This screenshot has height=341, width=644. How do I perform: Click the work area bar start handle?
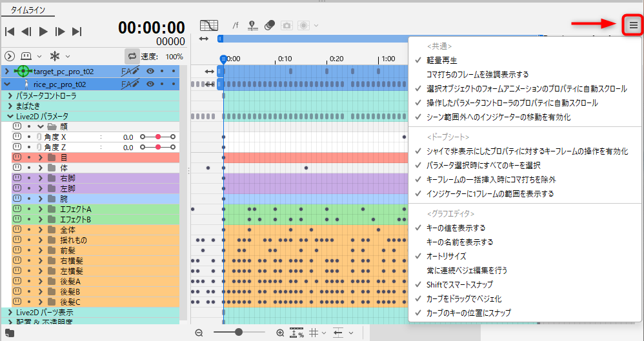220,39
